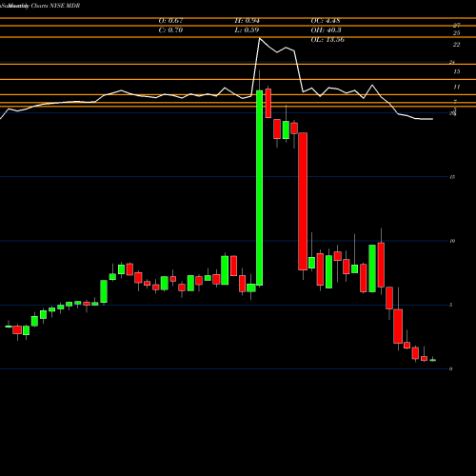The image size is (476, 476).
Task: Click the 0 price axis label
Action: 451,369
